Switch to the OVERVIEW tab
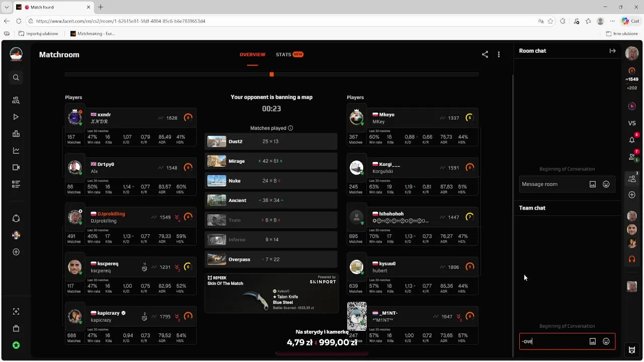This screenshot has width=644, height=362. click(253, 54)
